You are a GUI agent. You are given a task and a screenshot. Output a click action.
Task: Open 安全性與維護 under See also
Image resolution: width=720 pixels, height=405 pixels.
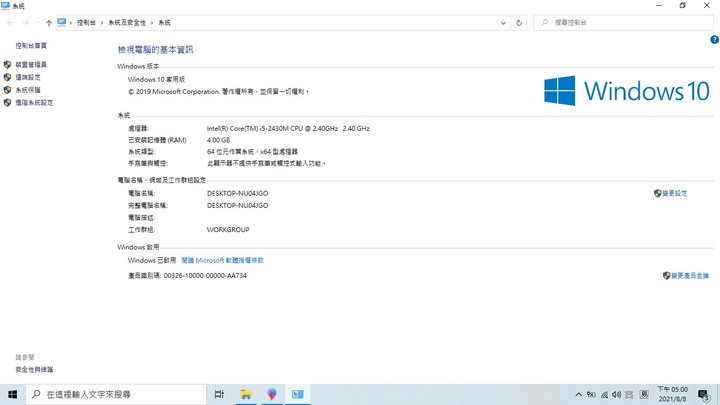point(34,370)
